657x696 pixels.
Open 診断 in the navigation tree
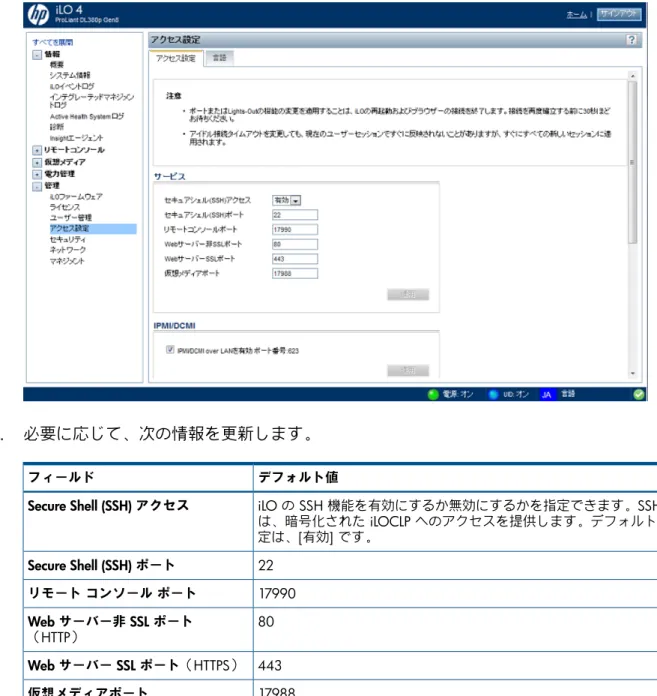(57, 127)
